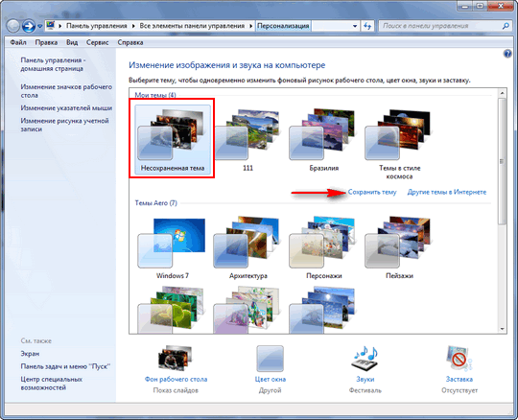Viewport: 518px width, 420px height.
Task: Select the 111 theme
Action: (x=247, y=140)
